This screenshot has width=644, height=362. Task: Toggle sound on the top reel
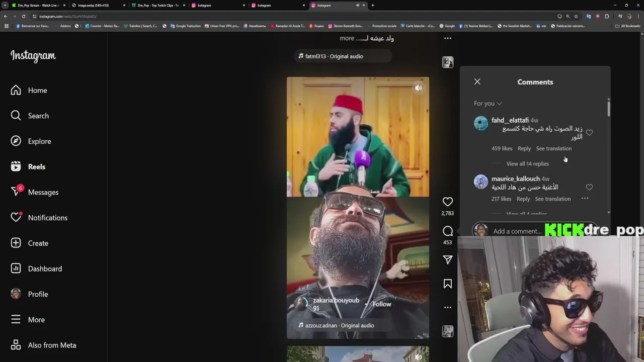point(418,88)
